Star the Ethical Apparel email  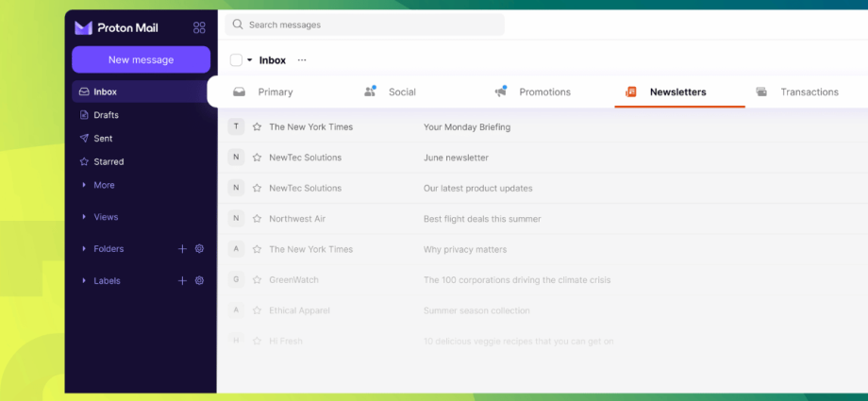pos(257,310)
